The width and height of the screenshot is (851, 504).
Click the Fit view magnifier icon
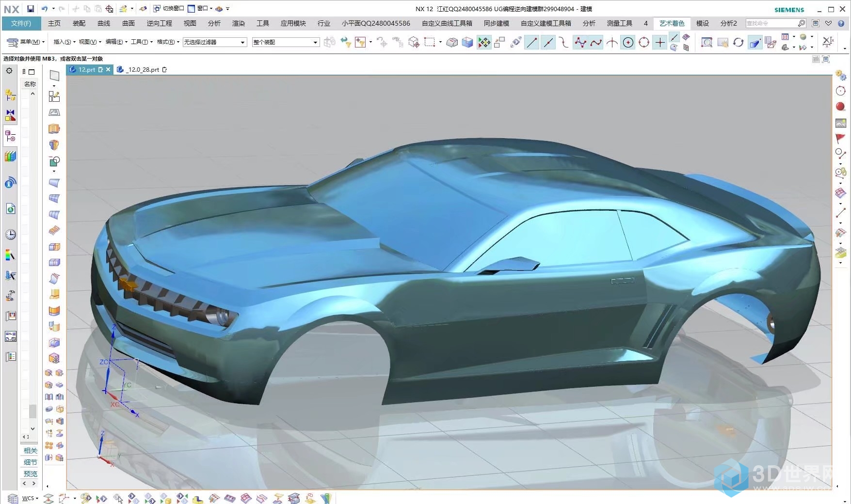pos(707,43)
